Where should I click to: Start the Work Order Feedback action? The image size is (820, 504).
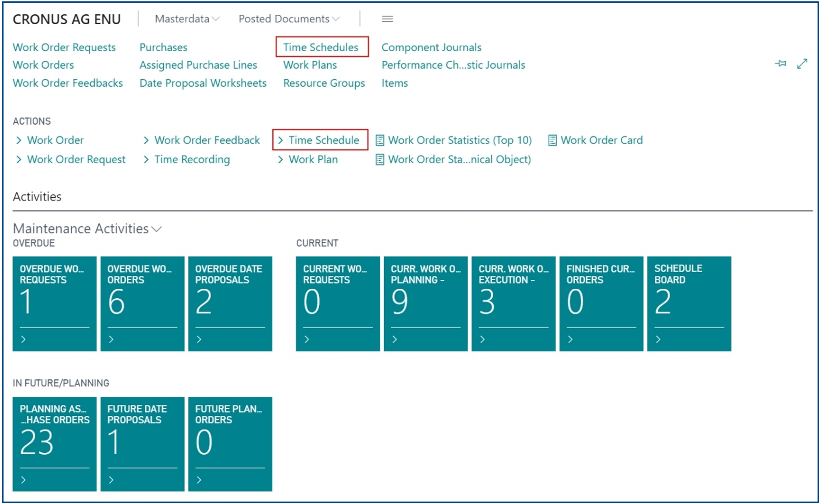[202, 140]
